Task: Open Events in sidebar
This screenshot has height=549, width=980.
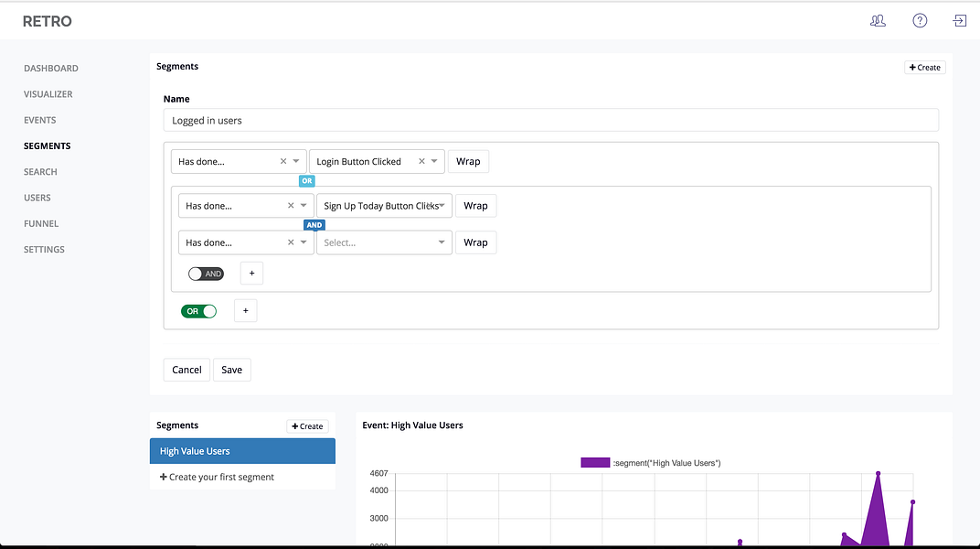Action: (x=40, y=120)
